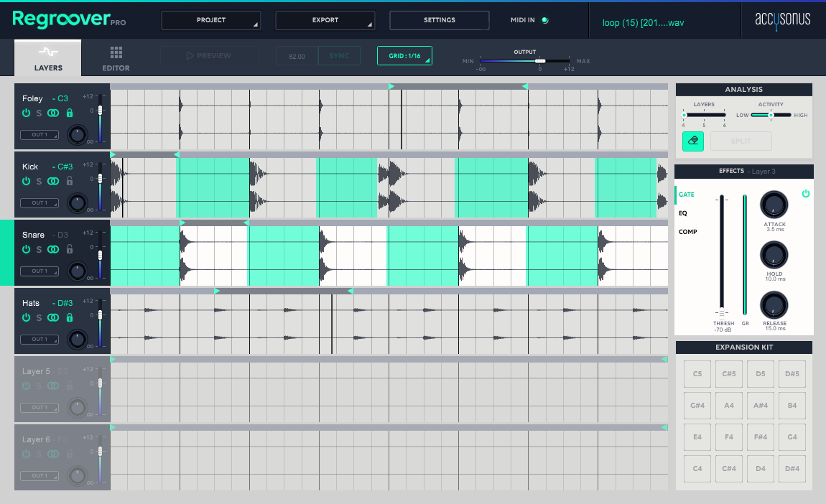
Task: Toggle power on the Hats layer
Action: tap(26, 317)
